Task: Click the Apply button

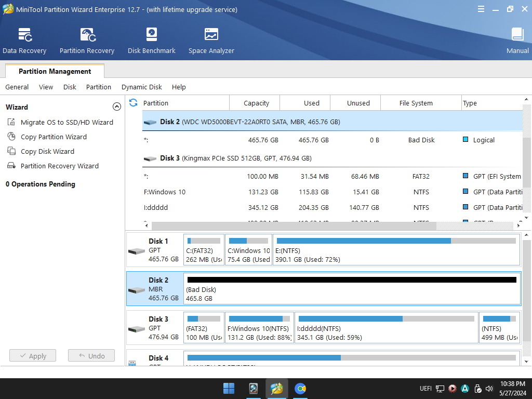Action: pos(33,355)
